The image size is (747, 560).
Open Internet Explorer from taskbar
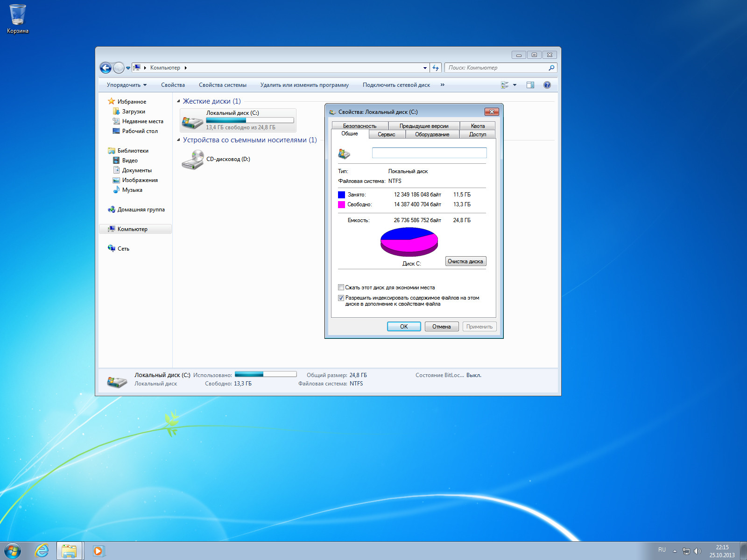pos(42,551)
